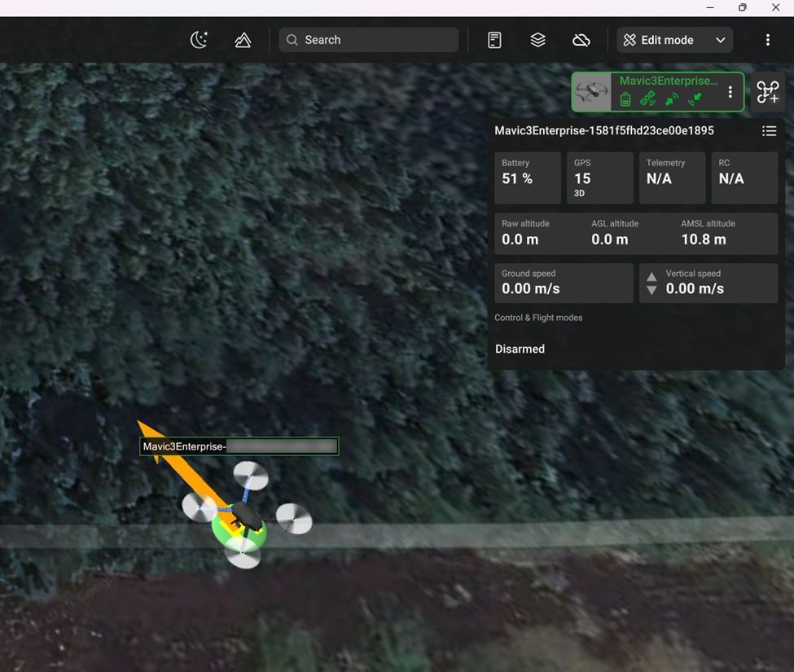Open the telemetry panel list icon
794x672 pixels.
click(770, 131)
